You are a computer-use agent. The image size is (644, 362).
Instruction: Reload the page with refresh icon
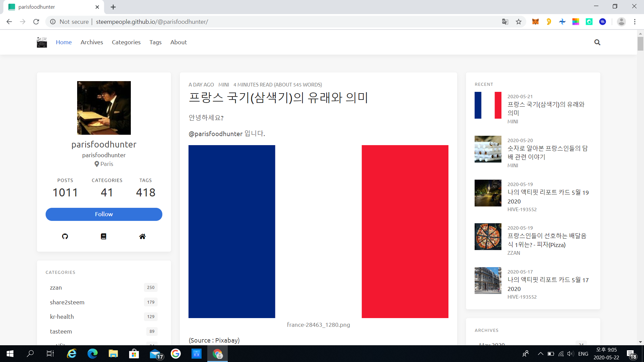click(36, 22)
